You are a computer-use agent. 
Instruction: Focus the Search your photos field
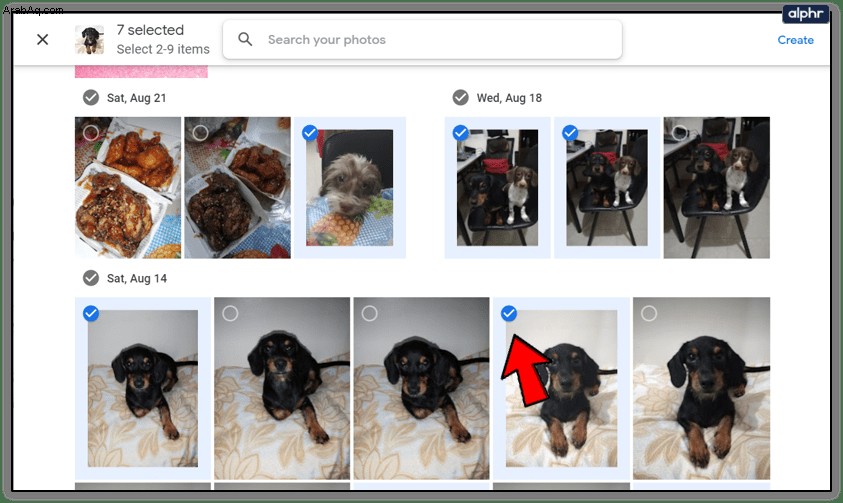[422, 40]
